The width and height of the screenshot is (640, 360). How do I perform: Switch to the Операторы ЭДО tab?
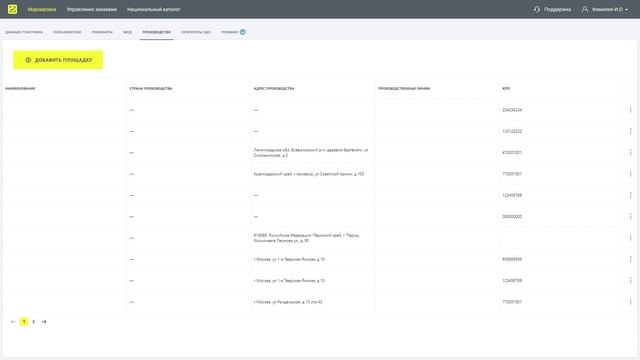click(196, 32)
